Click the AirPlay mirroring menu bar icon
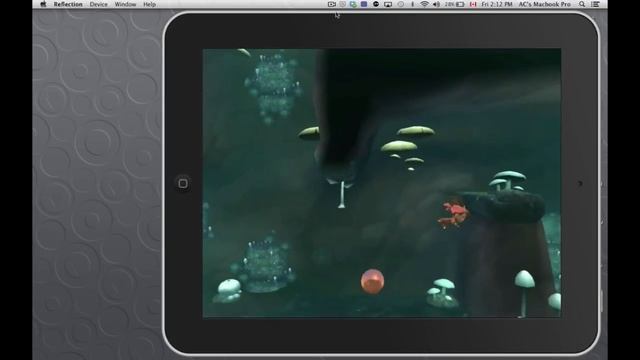This screenshot has height=360, width=640. click(x=388, y=4)
